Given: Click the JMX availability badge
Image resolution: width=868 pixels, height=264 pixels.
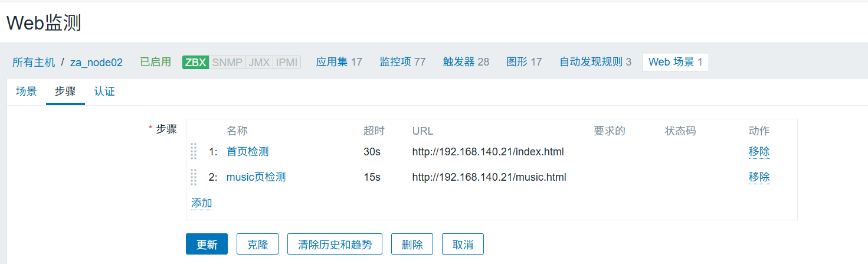Looking at the screenshot, I should (x=259, y=62).
